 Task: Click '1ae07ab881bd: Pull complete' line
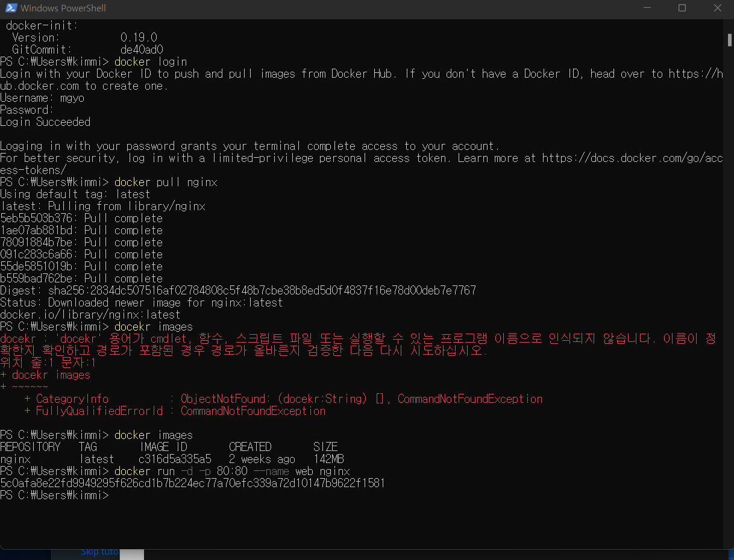tap(81, 230)
